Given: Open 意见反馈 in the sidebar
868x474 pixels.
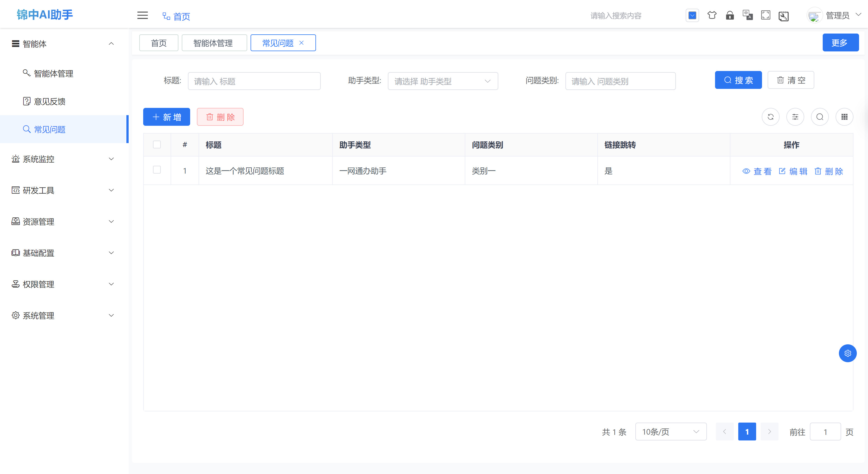Looking at the screenshot, I should click(49, 101).
